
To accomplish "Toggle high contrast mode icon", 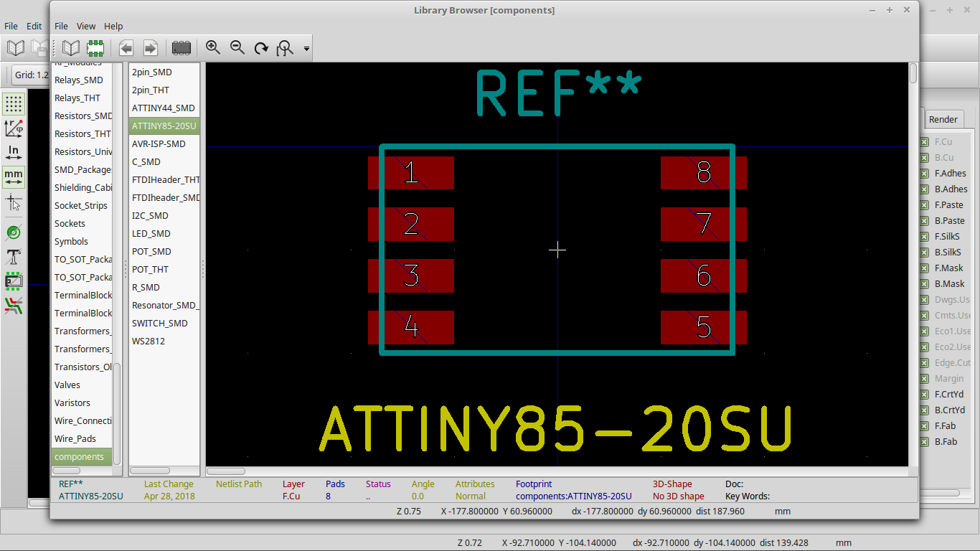I will [x=14, y=306].
